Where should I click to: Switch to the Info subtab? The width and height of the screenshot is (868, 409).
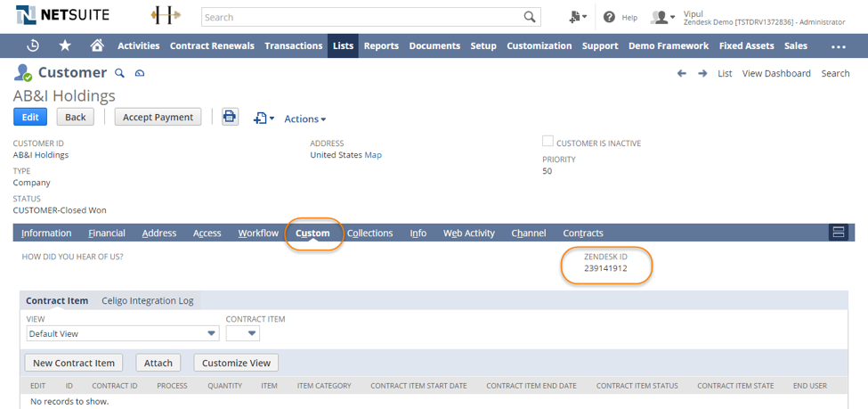(418, 233)
